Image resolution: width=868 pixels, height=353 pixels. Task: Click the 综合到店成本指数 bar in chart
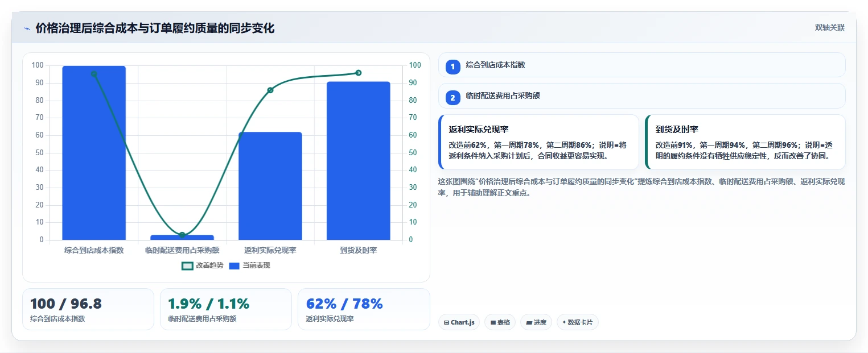pos(94,153)
